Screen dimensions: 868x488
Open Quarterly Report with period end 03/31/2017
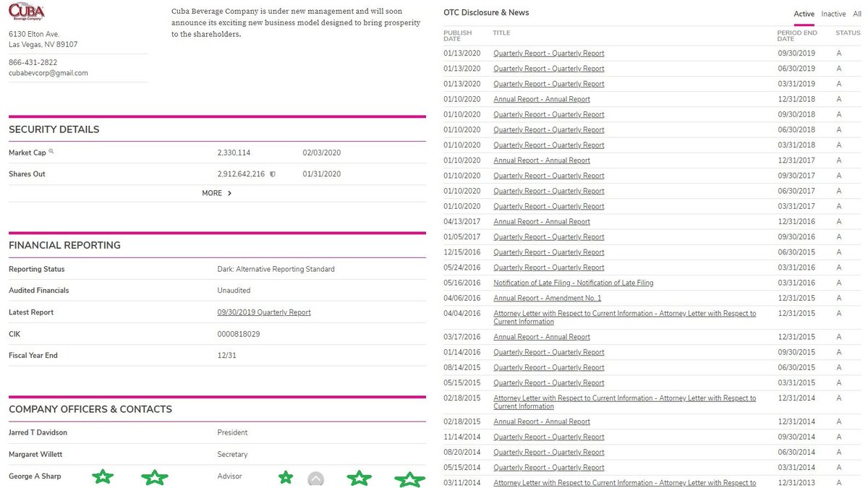click(x=549, y=206)
